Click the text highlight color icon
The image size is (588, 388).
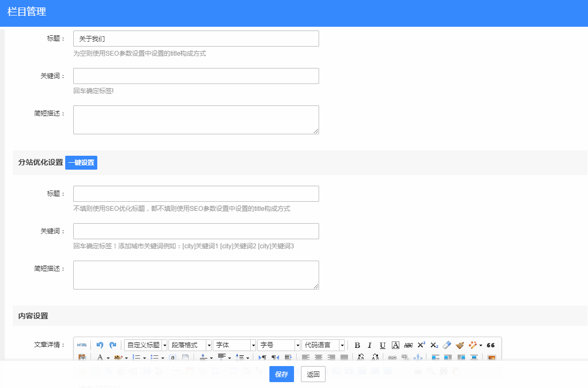pos(118,357)
